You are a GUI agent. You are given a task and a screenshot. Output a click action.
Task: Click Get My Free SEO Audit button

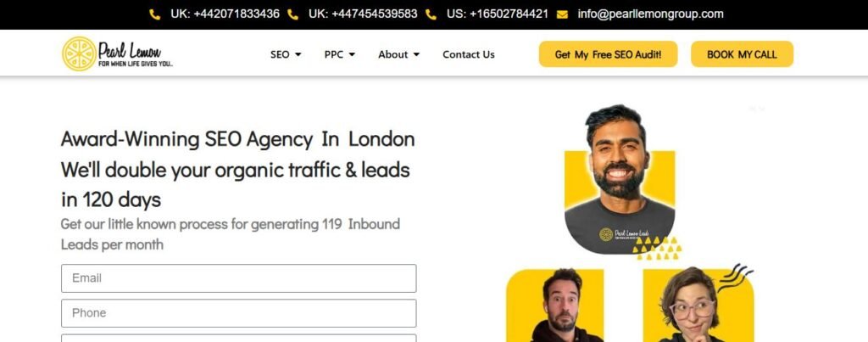click(608, 53)
